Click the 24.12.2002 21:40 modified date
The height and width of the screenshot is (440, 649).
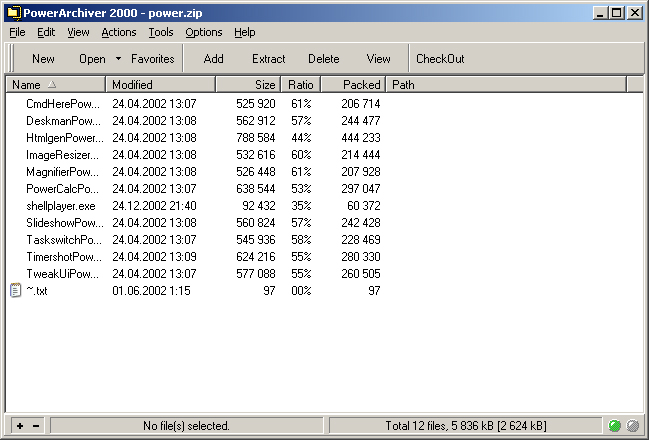(154, 206)
